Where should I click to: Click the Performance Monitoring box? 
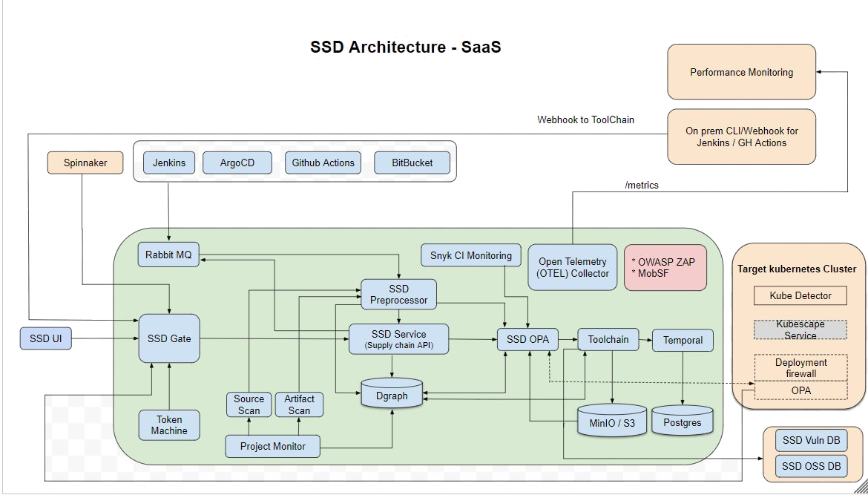[741, 72]
